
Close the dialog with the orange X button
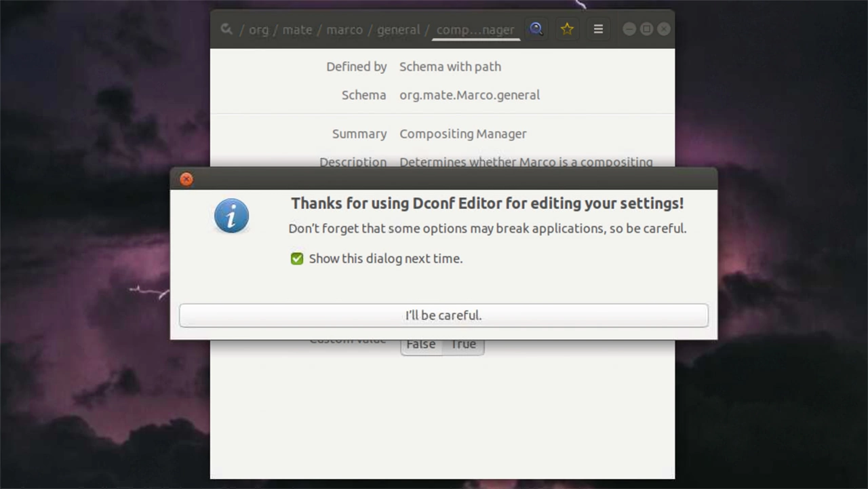click(186, 179)
